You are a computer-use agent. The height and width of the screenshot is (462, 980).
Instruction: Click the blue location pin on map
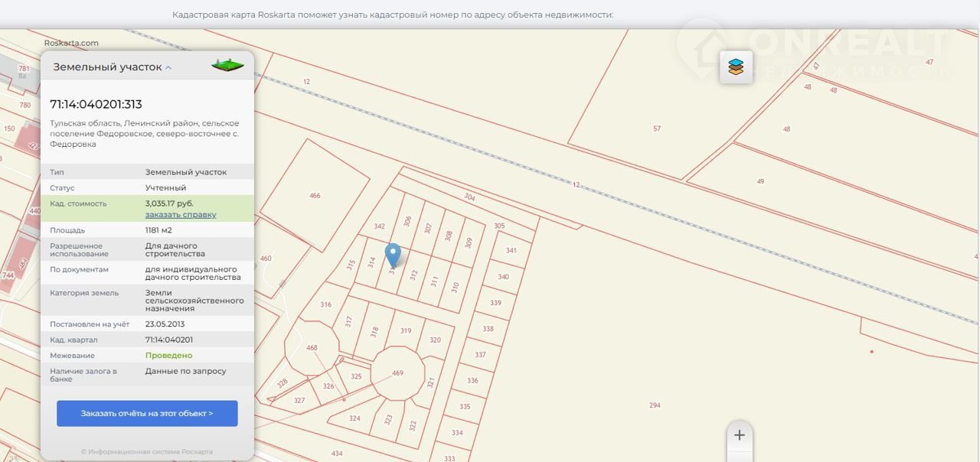click(x=393, y=255)
